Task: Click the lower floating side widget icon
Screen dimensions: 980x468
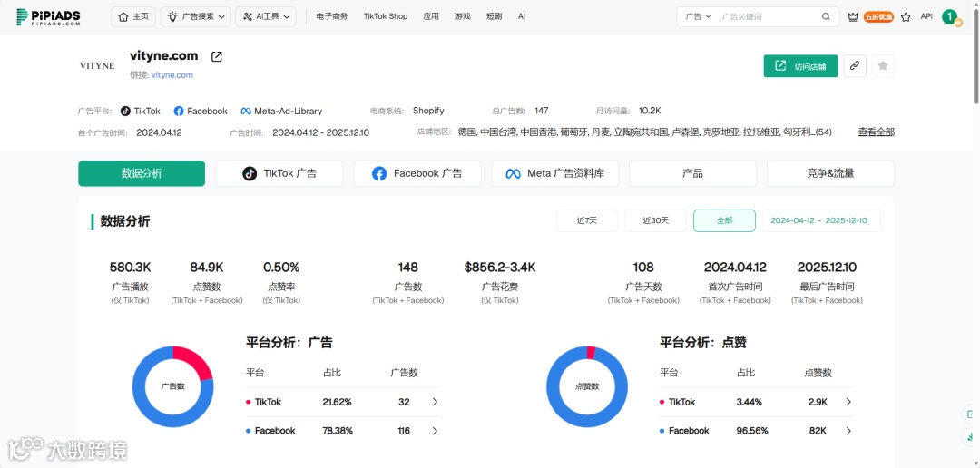Action: pos(970,436)
